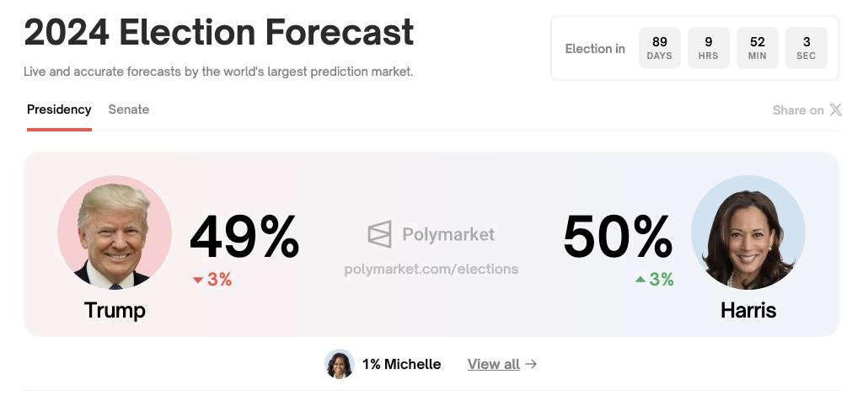This screenshot has width=868, height=401.
Task: Click the 89 DAYS countdown box
Action: (660, 48)
